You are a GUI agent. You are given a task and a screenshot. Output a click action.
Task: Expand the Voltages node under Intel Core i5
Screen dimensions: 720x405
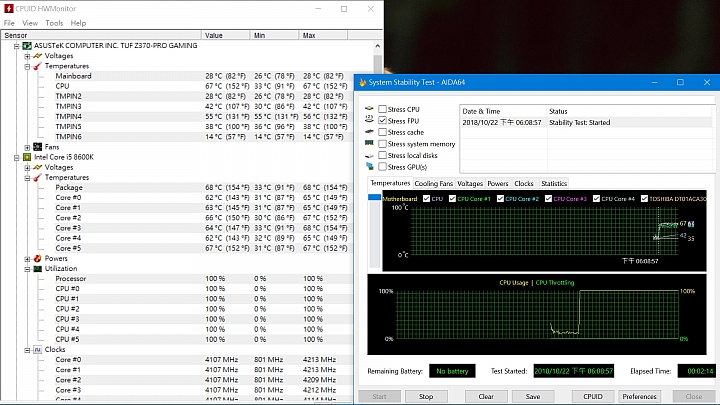pos(27,168)
